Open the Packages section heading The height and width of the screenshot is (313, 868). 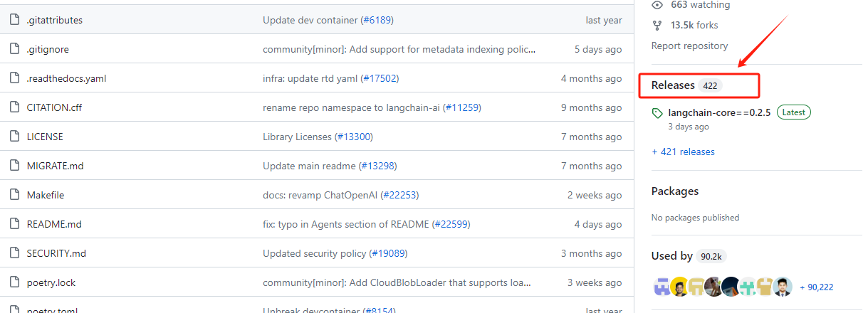tap(674, 191)
